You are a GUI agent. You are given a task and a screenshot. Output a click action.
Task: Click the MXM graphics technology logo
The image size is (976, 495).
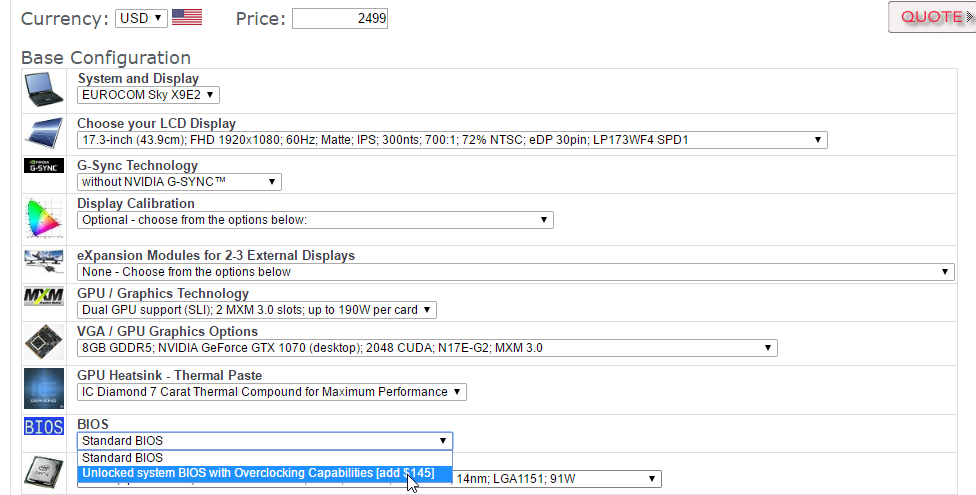44,296
